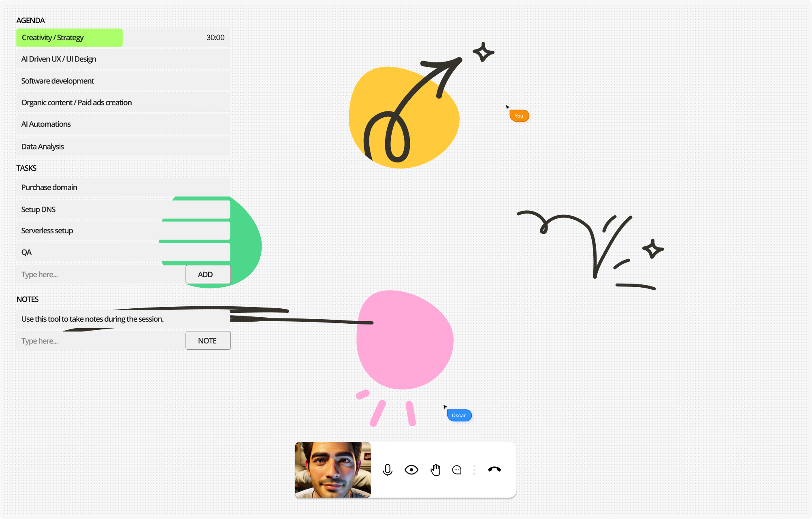End call with hang-up icon
Image resolution: width=812 pixels, height=519 pixels.
coord(494,469)
